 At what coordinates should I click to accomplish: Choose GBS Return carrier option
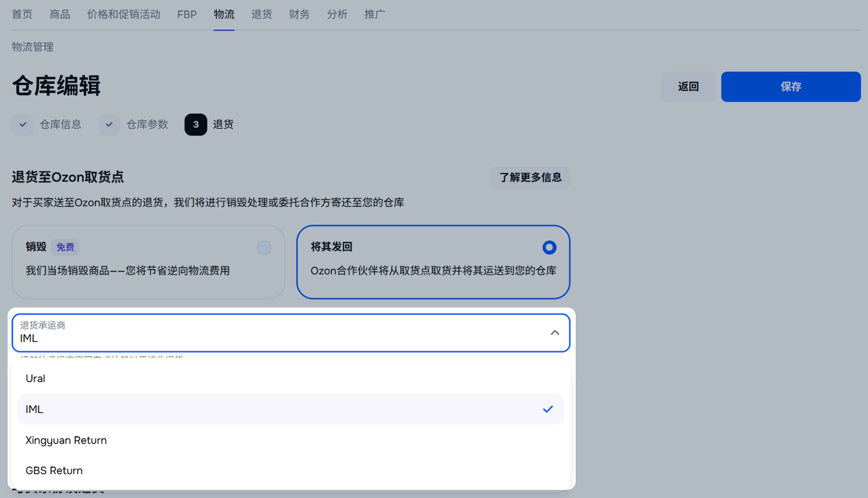point(54,470)
